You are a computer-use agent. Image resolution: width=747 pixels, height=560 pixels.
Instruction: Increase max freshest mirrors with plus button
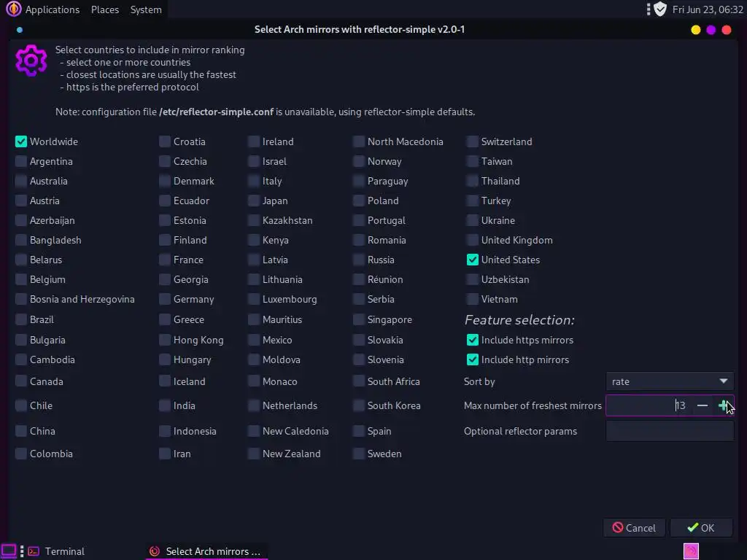pos(723,405)
